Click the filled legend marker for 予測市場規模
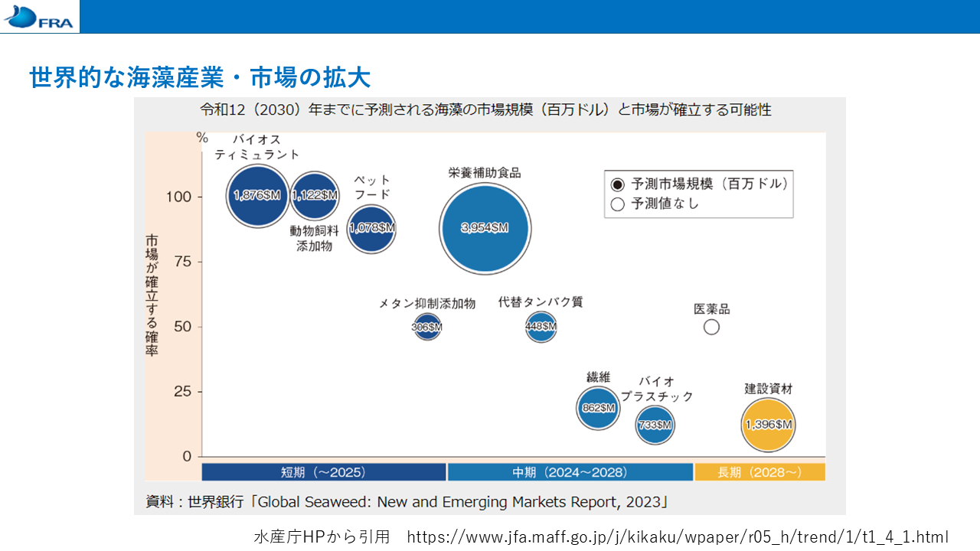This screenshot has width=980, height=551. pyautogui.click(x=618, y=184)
